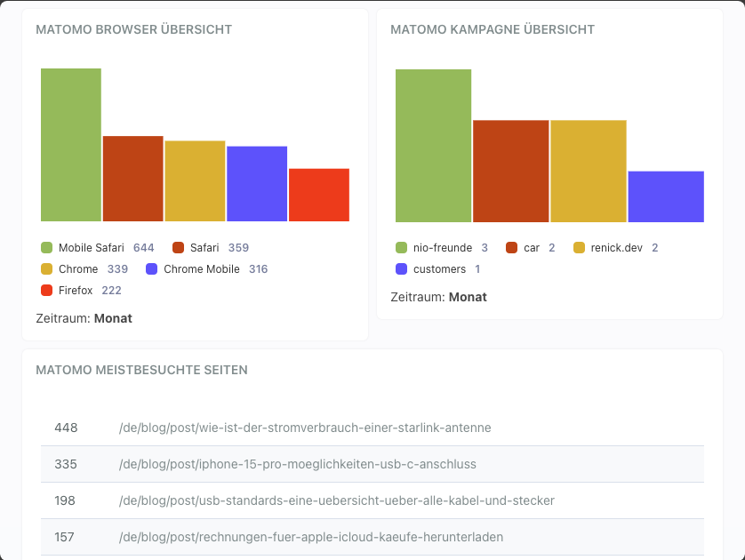Click the dark orange Safari legend swatch

[178, 247]
